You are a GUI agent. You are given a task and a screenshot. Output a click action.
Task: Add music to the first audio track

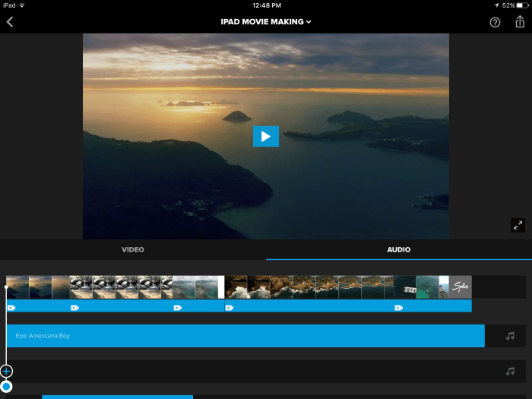pos(510,336)
